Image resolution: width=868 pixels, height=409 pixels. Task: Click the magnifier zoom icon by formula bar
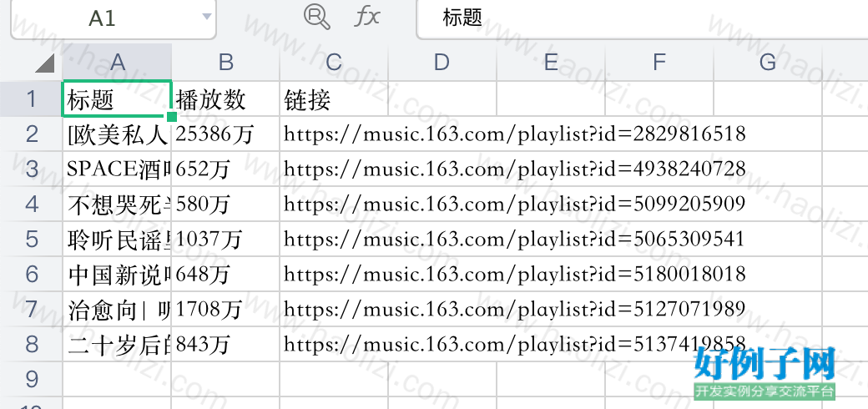point(317,17)
